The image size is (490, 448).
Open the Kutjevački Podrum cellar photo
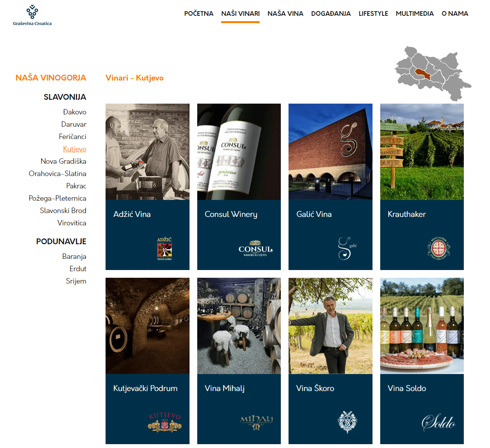click(148, 326)
